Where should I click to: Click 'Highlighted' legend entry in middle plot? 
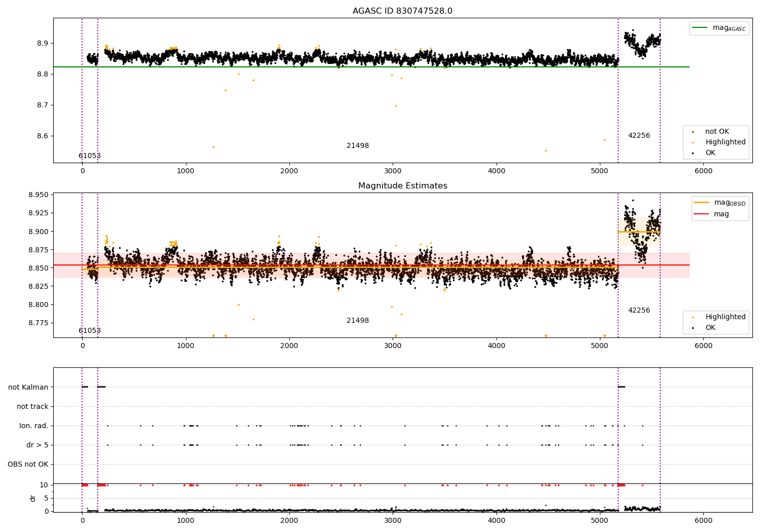[x=725, y=317]
